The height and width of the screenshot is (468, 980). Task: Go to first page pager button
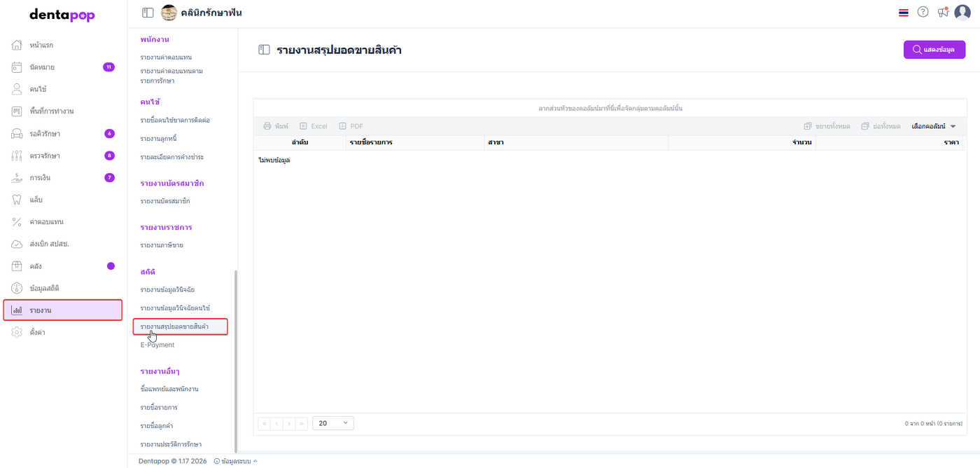pyautogui.click(x=265, y=423)
